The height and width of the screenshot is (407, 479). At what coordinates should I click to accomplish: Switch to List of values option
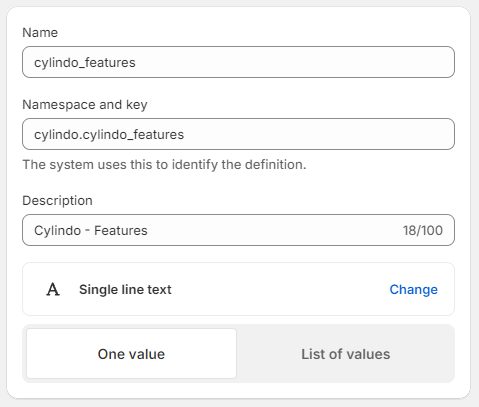346,354
